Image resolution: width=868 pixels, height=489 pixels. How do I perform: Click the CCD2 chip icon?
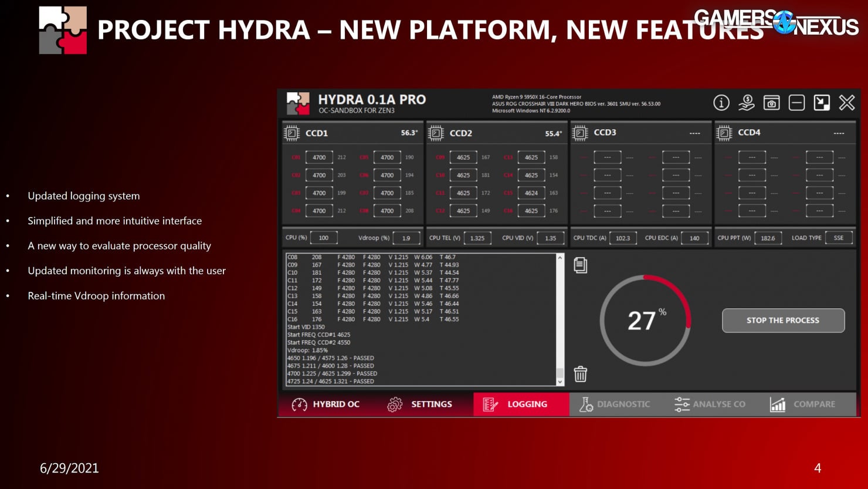[x=436, y=133]
